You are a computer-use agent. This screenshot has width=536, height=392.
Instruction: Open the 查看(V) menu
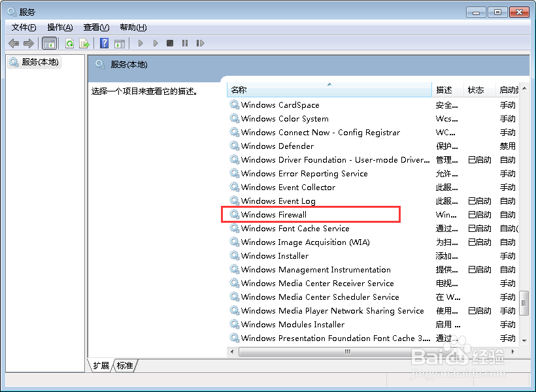pos(95,27)
